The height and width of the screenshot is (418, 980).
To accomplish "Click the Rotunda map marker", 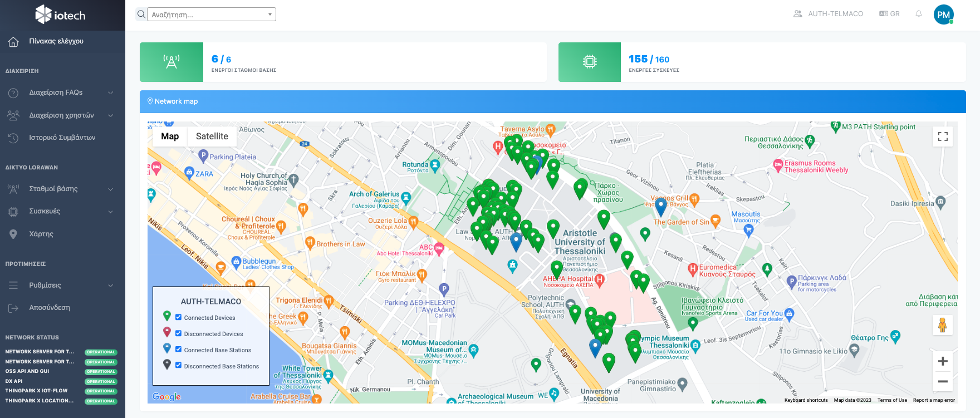I will (435, 165).
